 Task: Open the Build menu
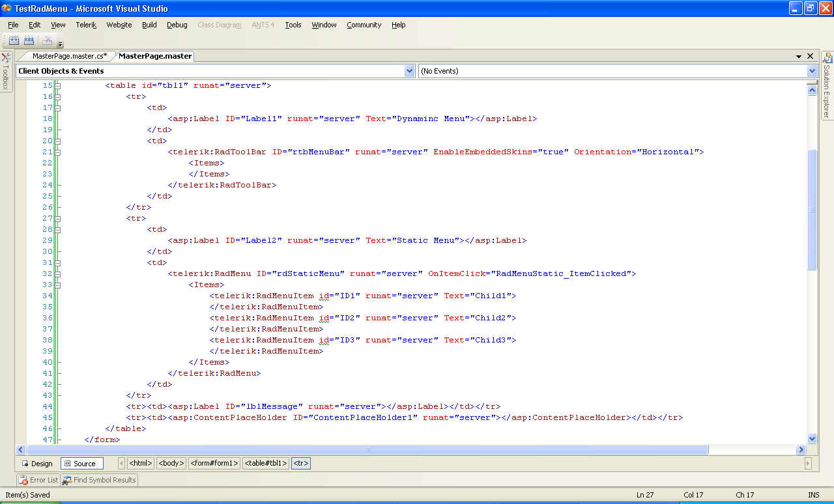[x=149, y=25]
